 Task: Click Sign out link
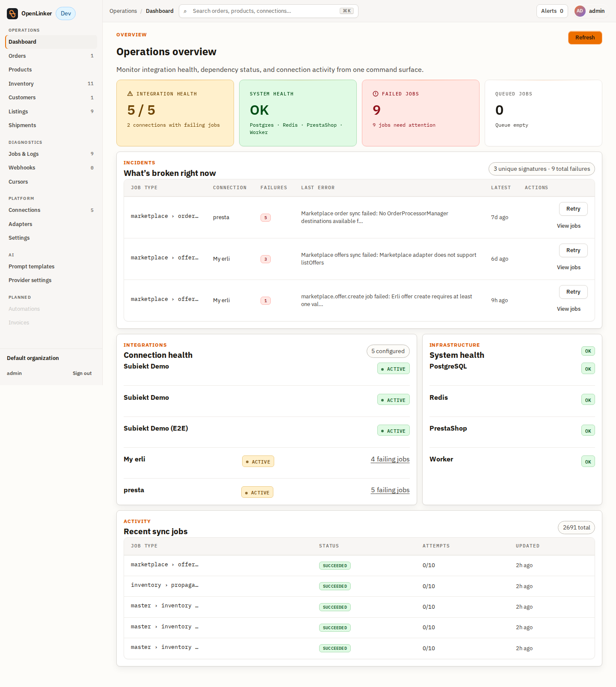pos(82,373)
